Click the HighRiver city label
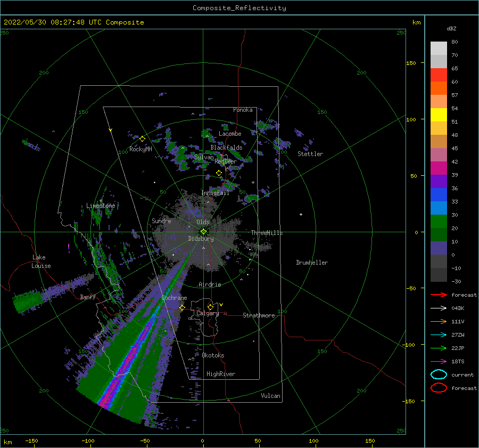Viewport: 479px width, 448px height. pos(221,374)
